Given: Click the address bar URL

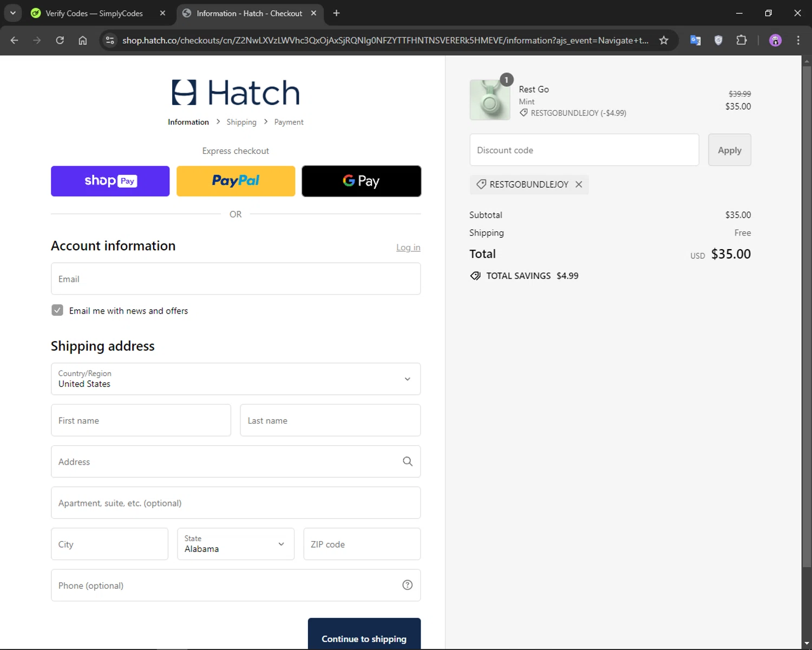Looking at the screenshot, I should pos(385,40).
